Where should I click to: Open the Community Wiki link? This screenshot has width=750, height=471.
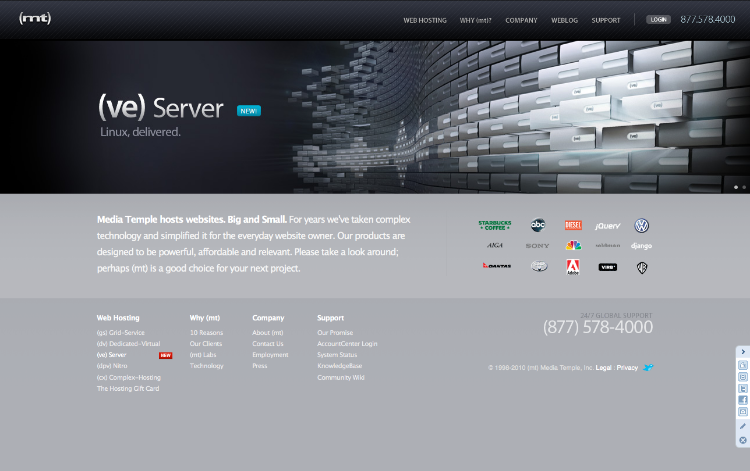pyautogui.click(x=341, y=377)
